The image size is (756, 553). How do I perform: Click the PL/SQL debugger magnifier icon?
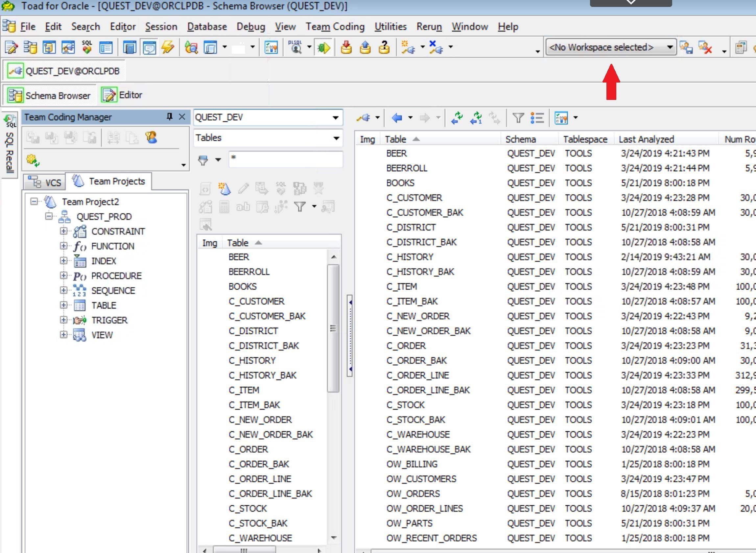tap(295, 48)
